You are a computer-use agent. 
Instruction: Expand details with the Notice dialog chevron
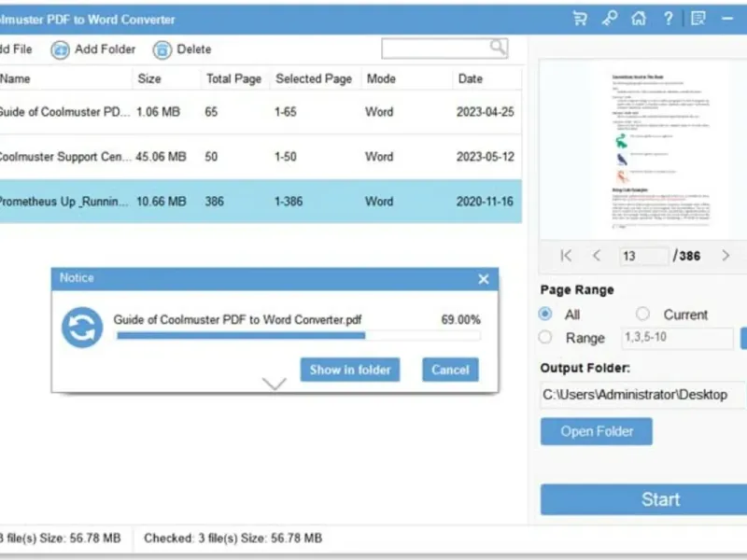point(275,384)
